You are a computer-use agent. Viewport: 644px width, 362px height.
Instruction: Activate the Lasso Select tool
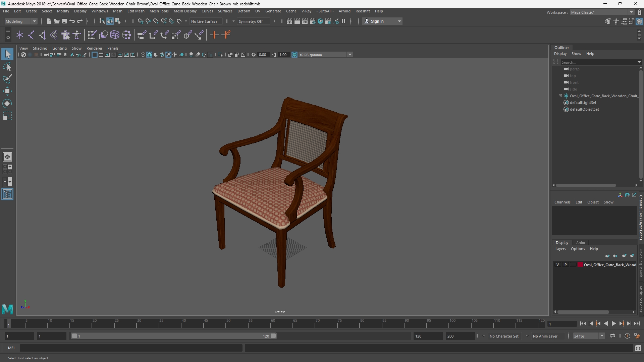(x=7, y=67)
